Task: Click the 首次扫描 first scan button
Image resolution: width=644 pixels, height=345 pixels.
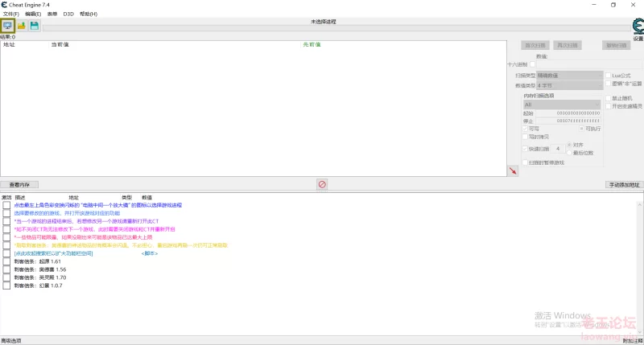Action: (x=535, y=45)
